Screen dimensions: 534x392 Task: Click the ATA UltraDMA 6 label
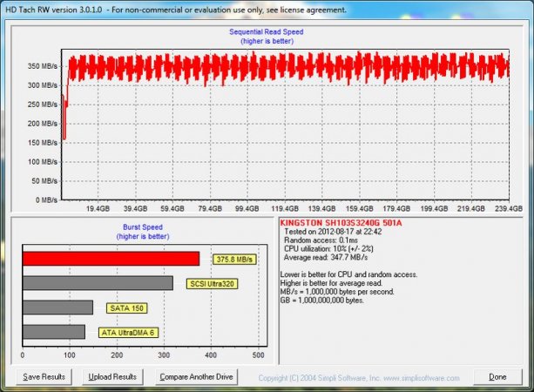(x=128, y=333)
